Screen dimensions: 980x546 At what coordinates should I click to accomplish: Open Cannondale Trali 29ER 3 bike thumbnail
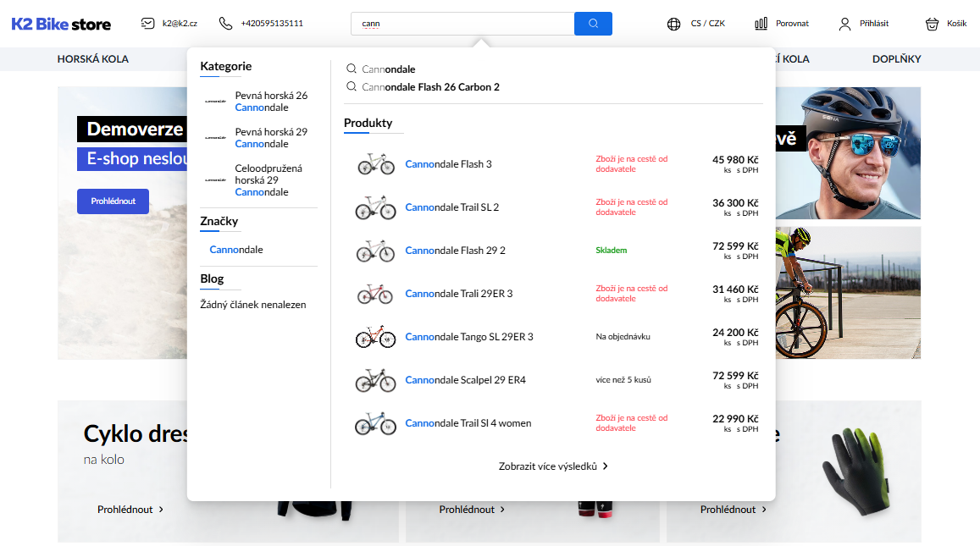click(x=375, y=294)
